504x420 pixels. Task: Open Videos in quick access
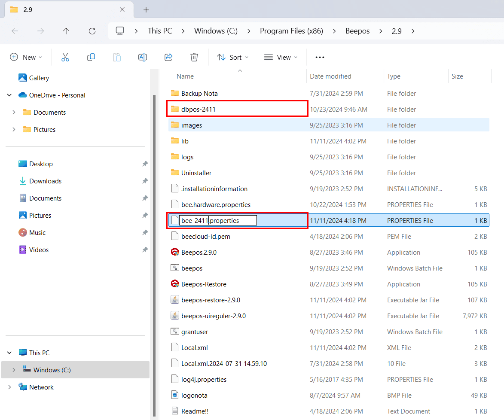point(34,250)
